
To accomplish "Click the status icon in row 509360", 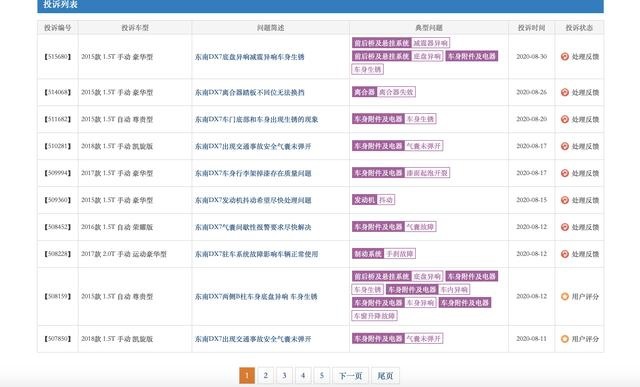I will click(565, 200).
